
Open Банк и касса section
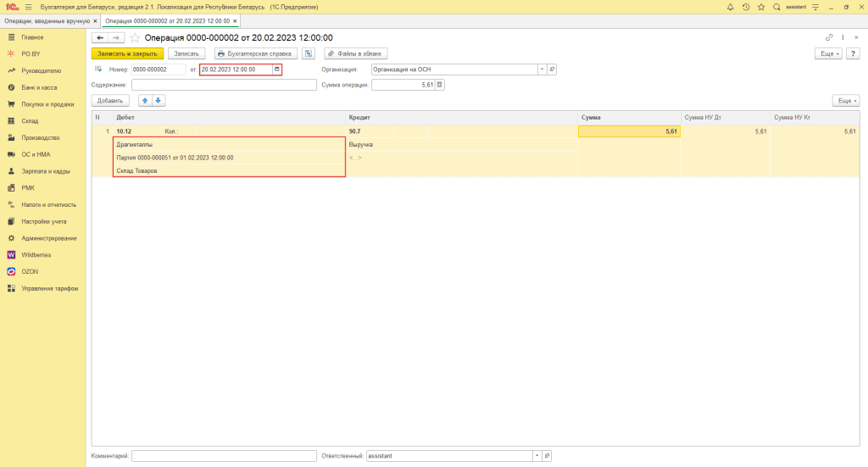(x=40, y=87)
